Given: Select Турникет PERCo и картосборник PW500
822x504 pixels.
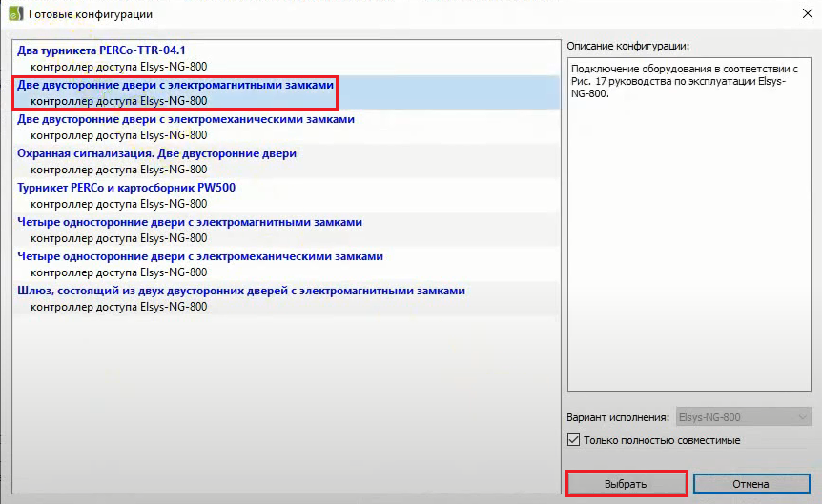Looking at the screenshot, I should 286,195.
